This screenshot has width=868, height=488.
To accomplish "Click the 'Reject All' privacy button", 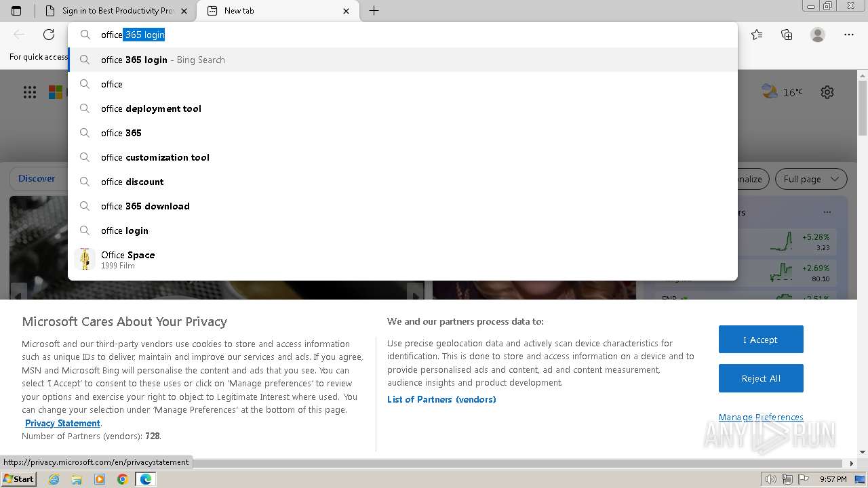I will click(761, 378).
